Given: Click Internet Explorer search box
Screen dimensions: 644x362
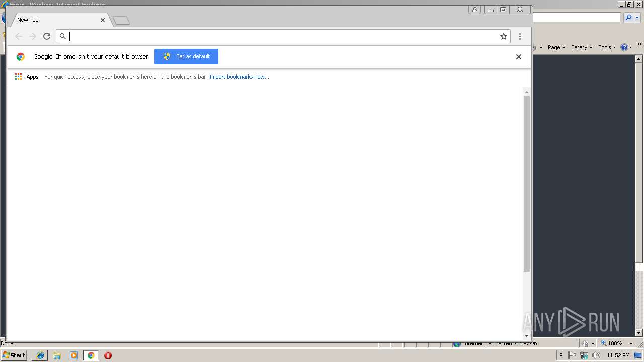Looking at the screenshot, I should (577, 18).
